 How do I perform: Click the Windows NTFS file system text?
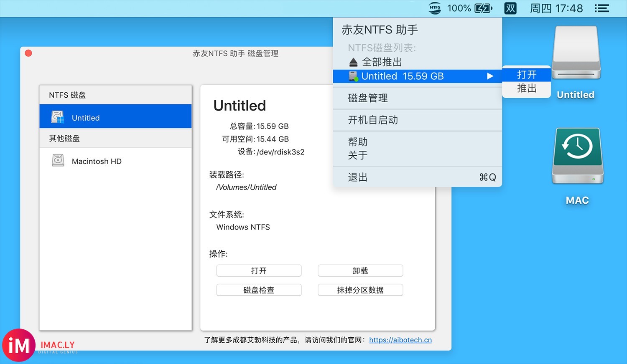pyautogui.click(x=243, y=227)
